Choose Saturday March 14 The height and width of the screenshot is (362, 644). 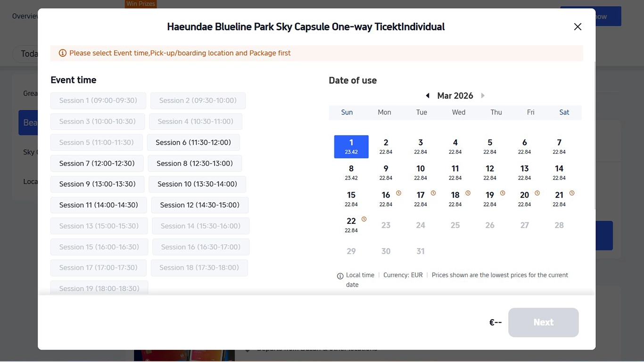pyautogui.click(x=559, y=173)
